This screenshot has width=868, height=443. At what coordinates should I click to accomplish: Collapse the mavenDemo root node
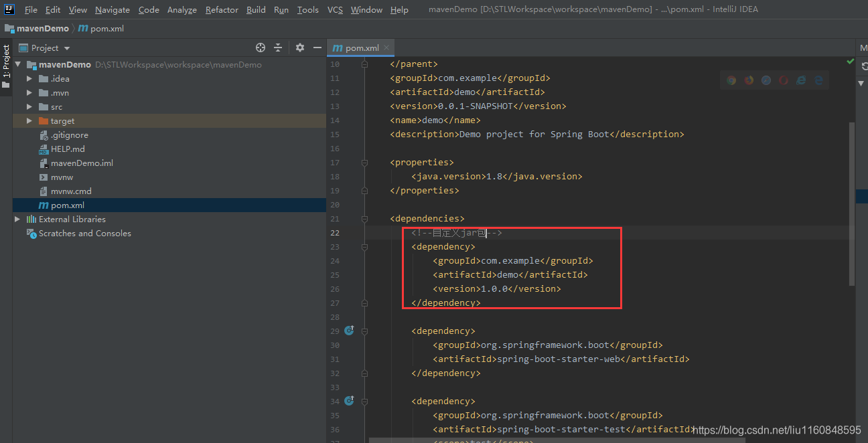(x=17, y=65)
